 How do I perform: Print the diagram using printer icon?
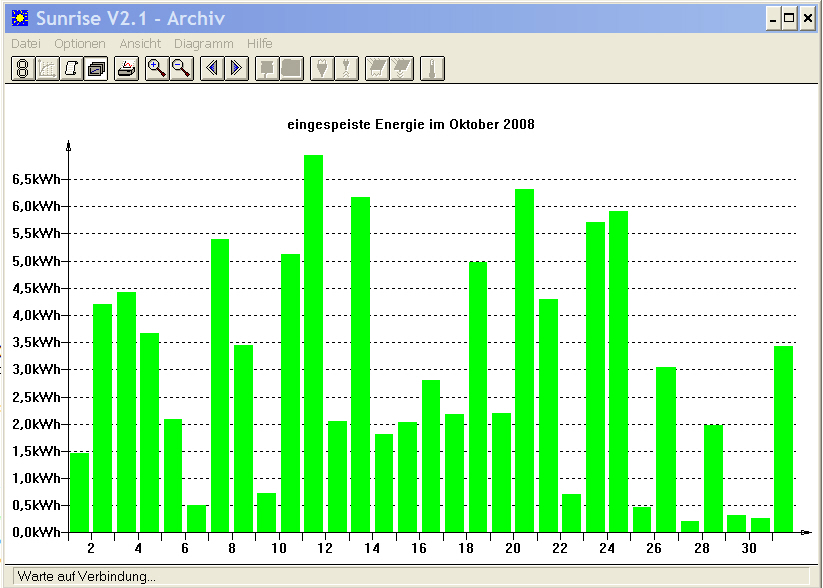(x=126, y=69)
